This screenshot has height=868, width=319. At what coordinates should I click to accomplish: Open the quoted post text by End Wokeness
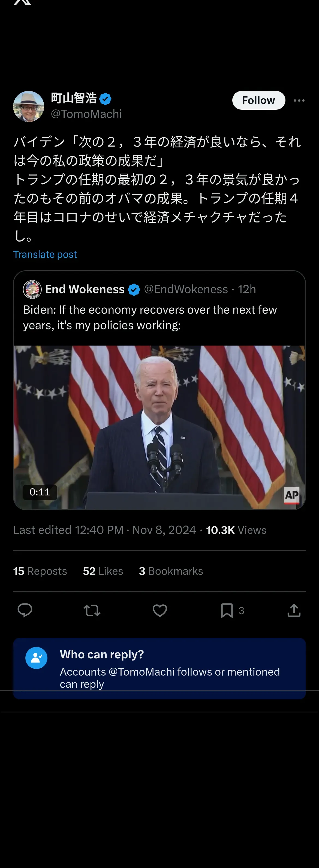tap(150, 317)
